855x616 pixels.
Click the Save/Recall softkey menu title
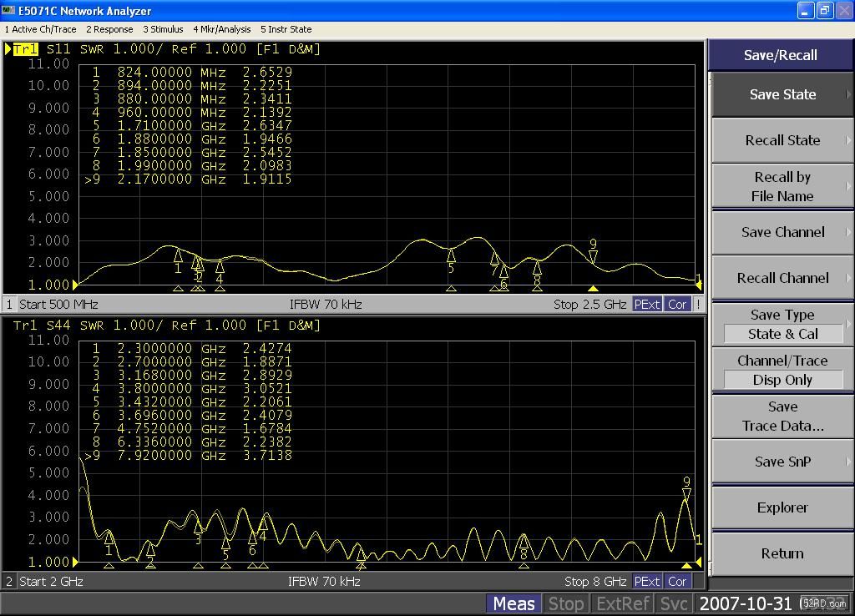(x=781, y=55)
